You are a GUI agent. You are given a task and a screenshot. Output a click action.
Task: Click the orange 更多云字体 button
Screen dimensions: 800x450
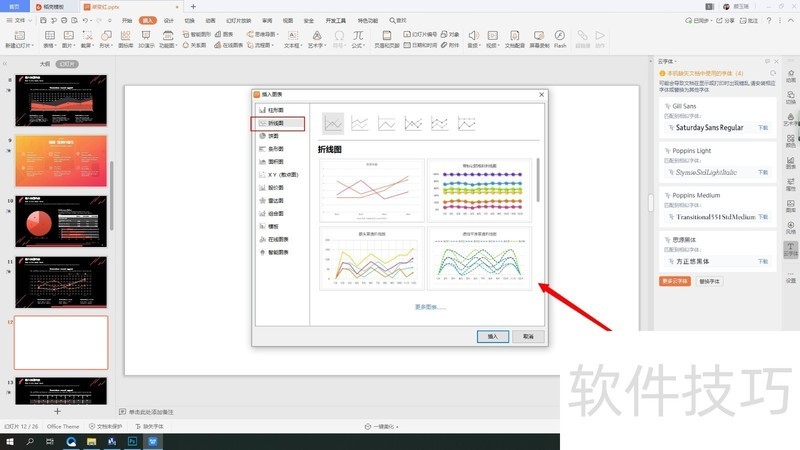pyautogui.click(x=674, y=281)
